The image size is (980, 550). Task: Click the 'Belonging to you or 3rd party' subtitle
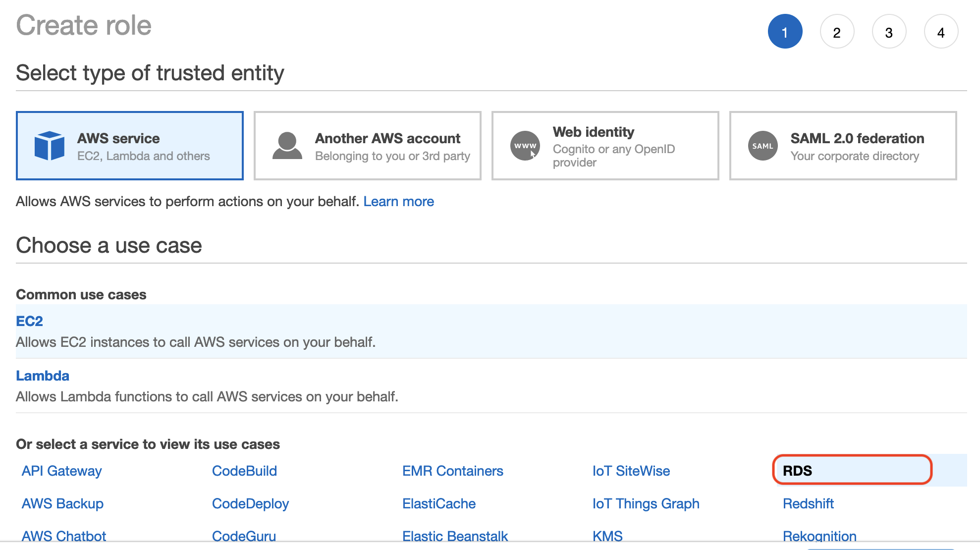pos(393,156)
